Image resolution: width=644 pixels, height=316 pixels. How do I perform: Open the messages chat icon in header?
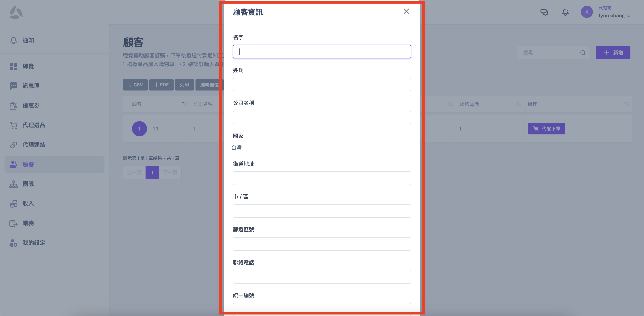[544, 12]
